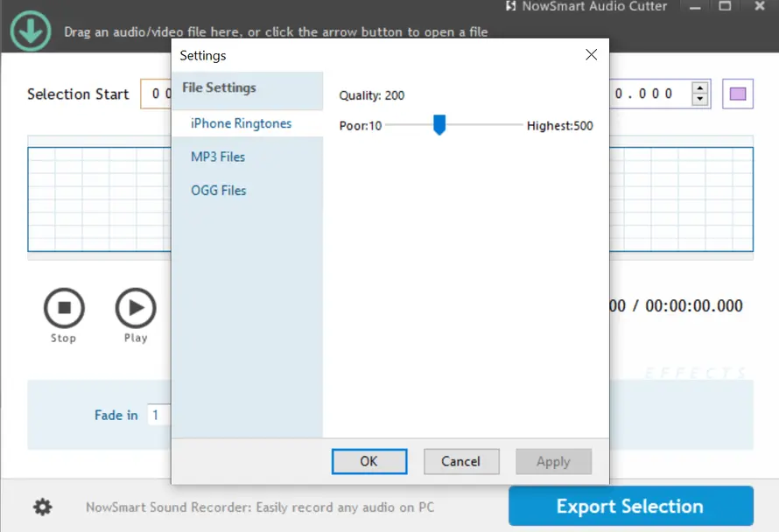
Task: Click the purple color swatch
Action: (x=737, y=94)
